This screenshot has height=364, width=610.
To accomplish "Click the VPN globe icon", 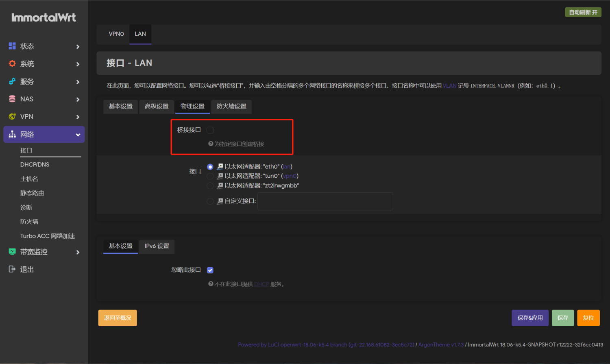I will point(12,117).
